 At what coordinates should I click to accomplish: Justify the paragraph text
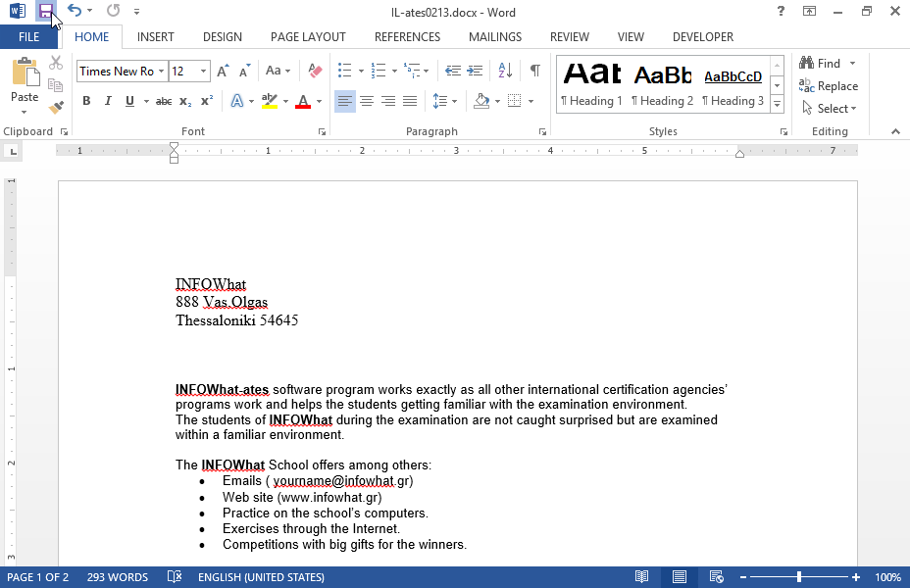pyautogui.click(x=410, y=102)
